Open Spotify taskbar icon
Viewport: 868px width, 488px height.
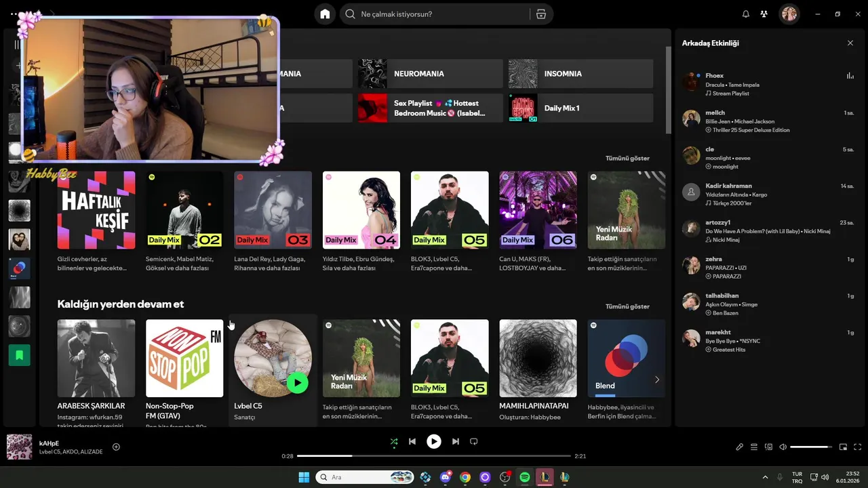click(x=524, y=477)
